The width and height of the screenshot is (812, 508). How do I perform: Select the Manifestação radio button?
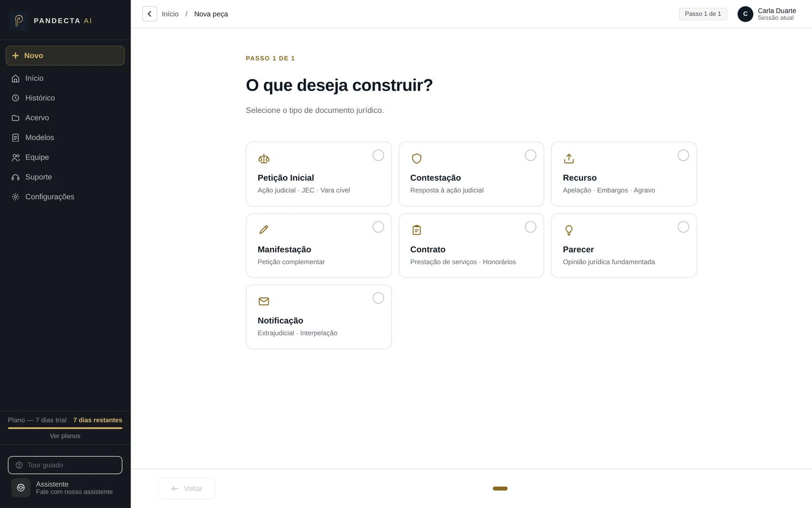[x=378, y=227]
